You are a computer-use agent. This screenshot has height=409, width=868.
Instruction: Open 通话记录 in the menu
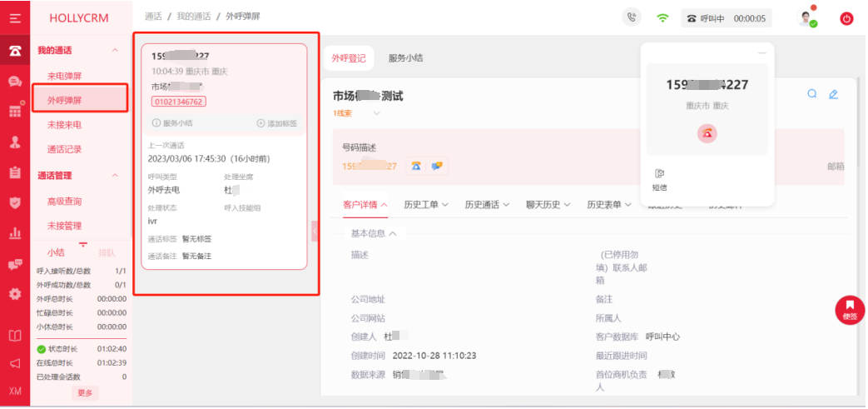[x=64, y=150]
